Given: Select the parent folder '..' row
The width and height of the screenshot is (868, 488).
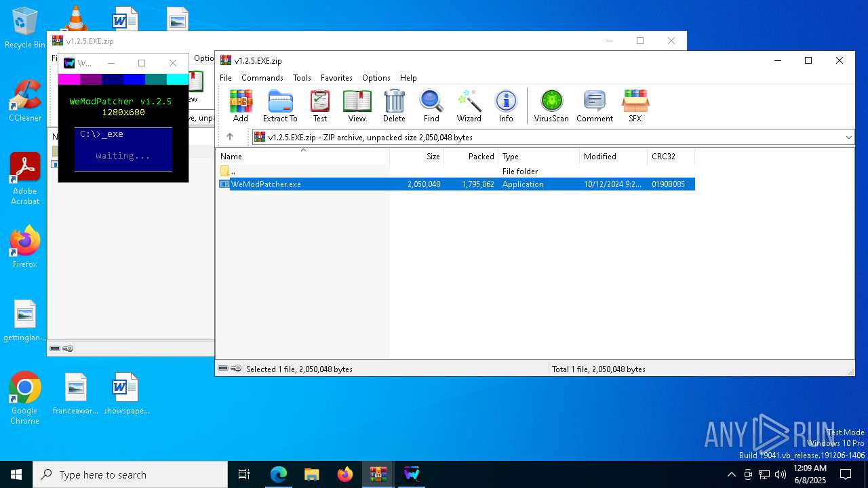Looking at the screenshot, I should (x=456, y=171).
